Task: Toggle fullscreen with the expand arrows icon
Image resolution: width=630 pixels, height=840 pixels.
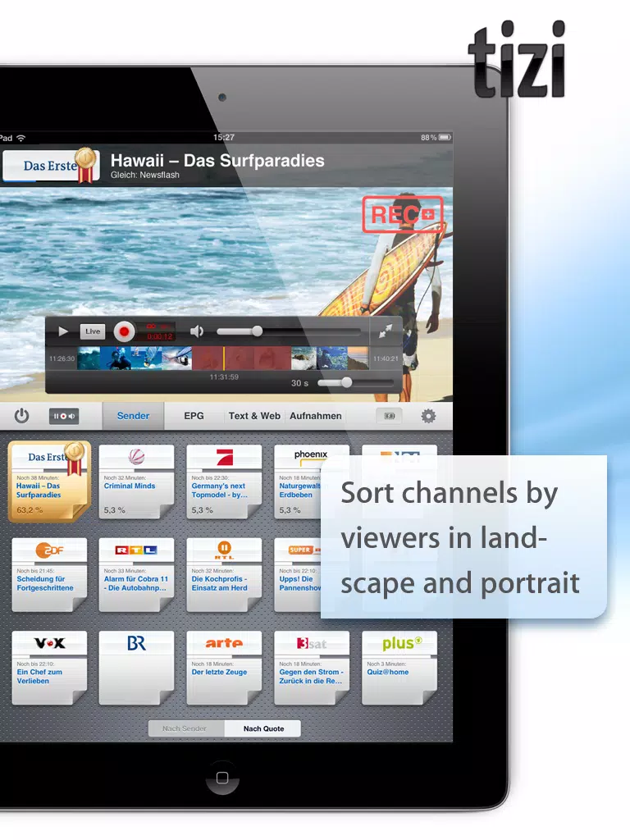Action: [x=386, y=331]
